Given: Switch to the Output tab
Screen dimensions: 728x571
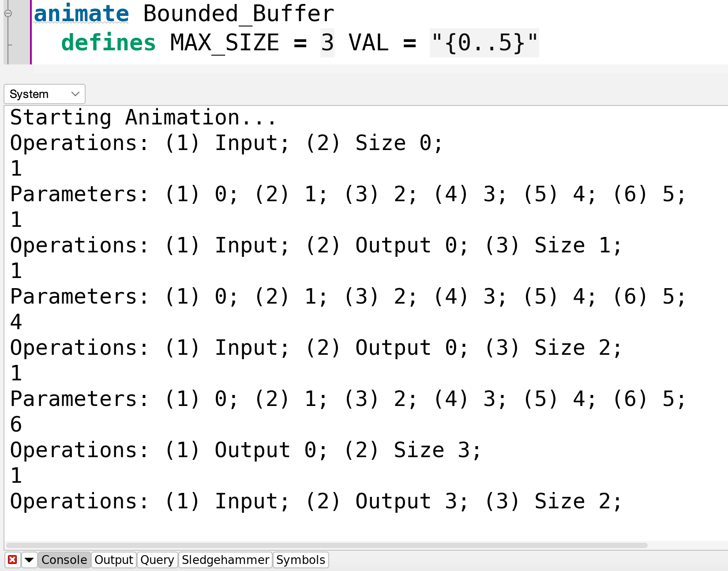Looking at the screenshot, I should [x=114, y=560].
